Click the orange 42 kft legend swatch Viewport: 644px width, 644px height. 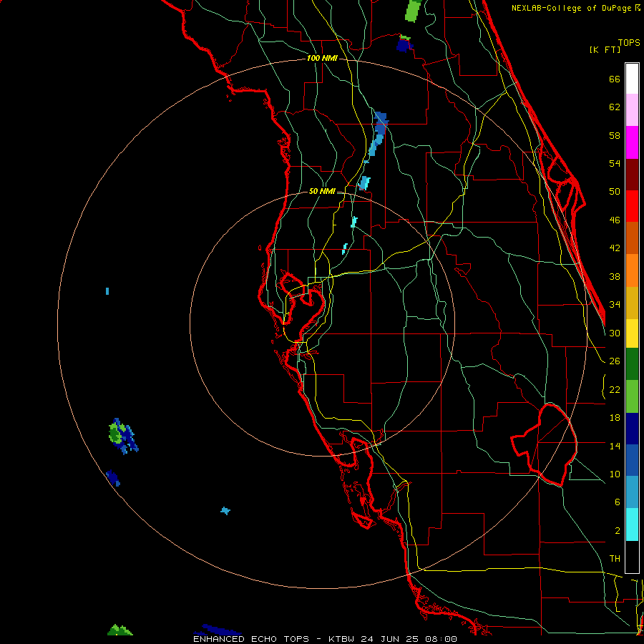click(632, 270)
